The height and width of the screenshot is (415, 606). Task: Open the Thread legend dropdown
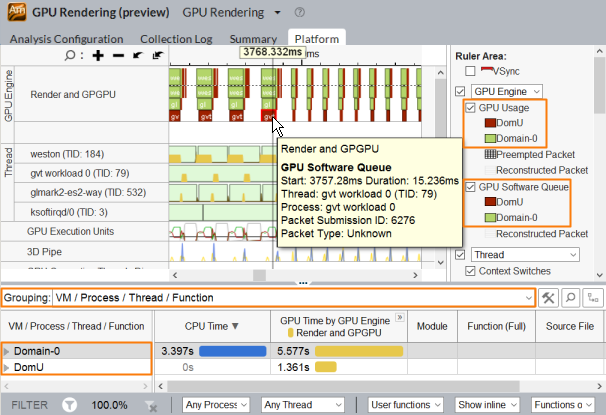525,255
